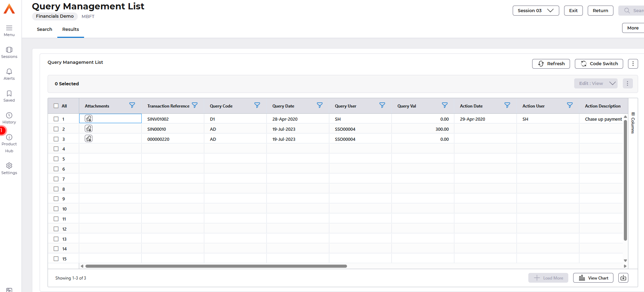Screen dimensions: 644x292
Task: Select row 1 checkbox
Action: coord(56,119)
